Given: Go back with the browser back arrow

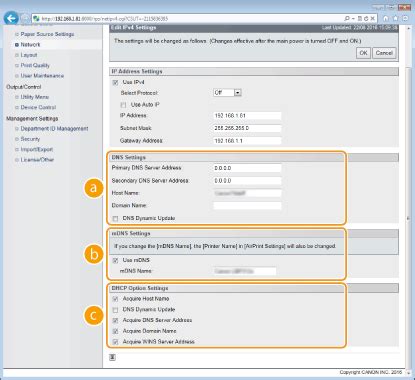Looking at the screenshot, I should coord(11,18).
